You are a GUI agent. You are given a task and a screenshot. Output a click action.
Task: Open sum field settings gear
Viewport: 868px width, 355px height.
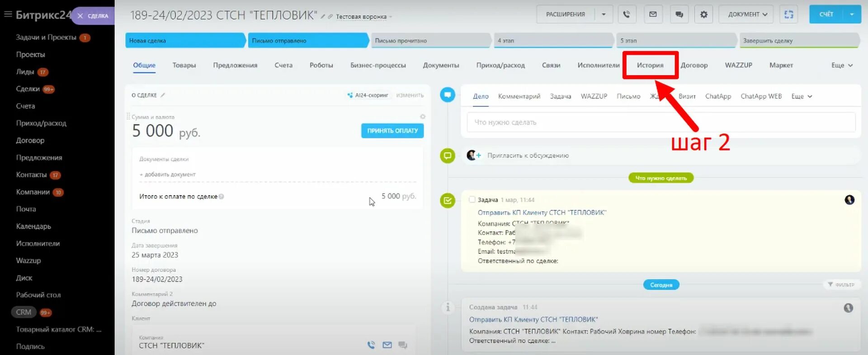tap(423, 117)
